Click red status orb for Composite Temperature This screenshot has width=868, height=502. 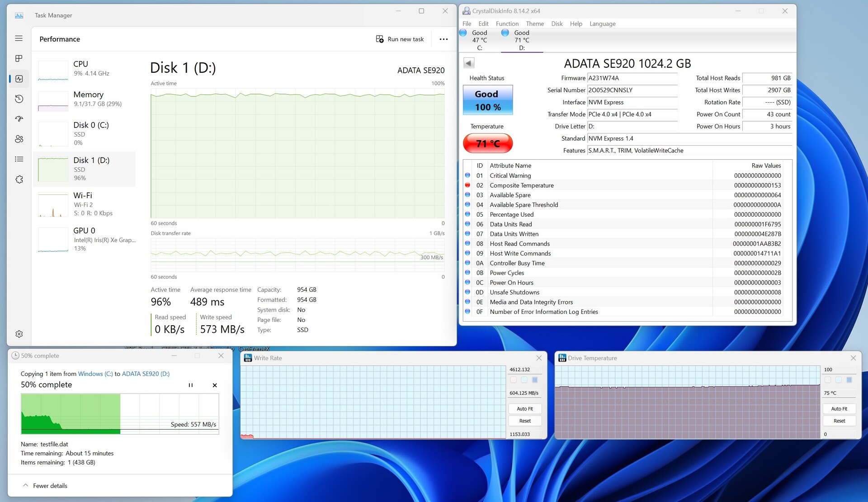tap(467, 185)
